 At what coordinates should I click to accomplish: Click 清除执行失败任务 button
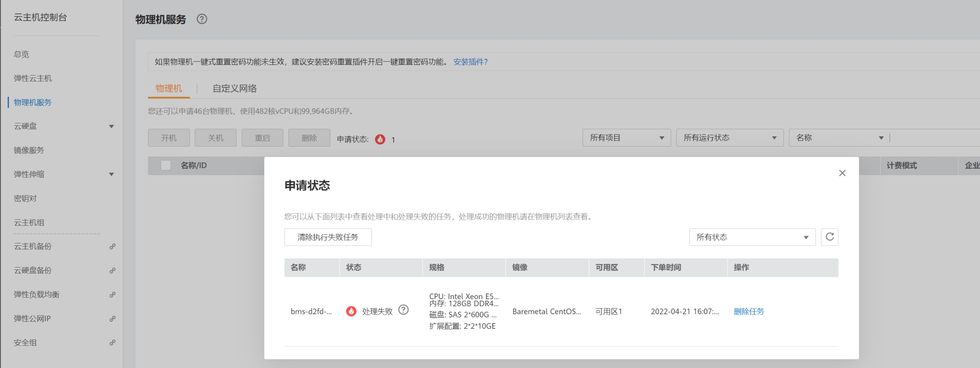[327, 237]
